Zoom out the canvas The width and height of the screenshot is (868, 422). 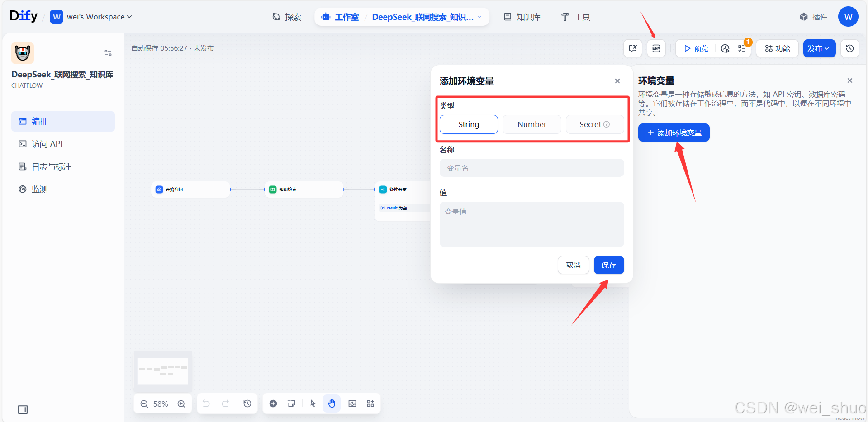(x=144, y=404)
